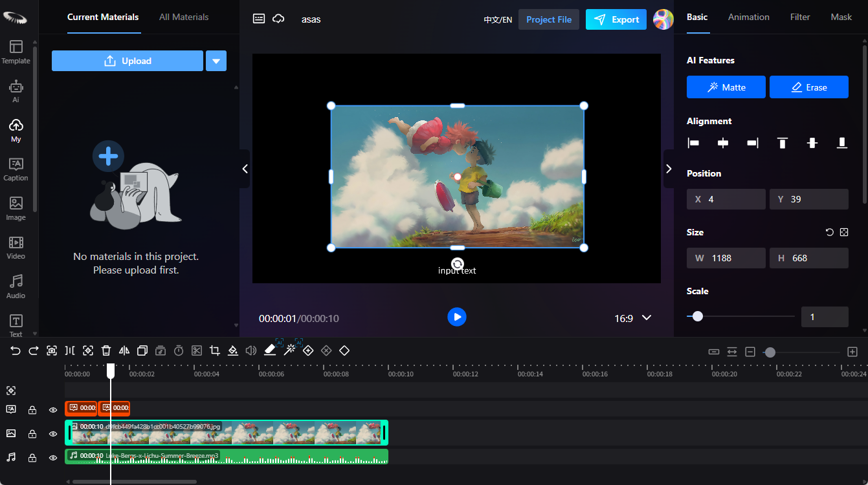This screenshot has height=485, width=868.
Task: Toggle visibility of audio track
Action: click(53, 457)
